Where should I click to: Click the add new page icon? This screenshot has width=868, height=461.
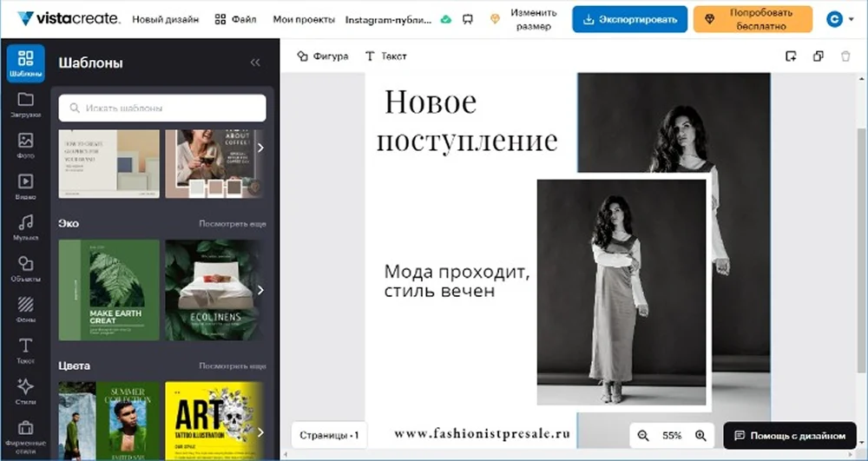(791, 56)
